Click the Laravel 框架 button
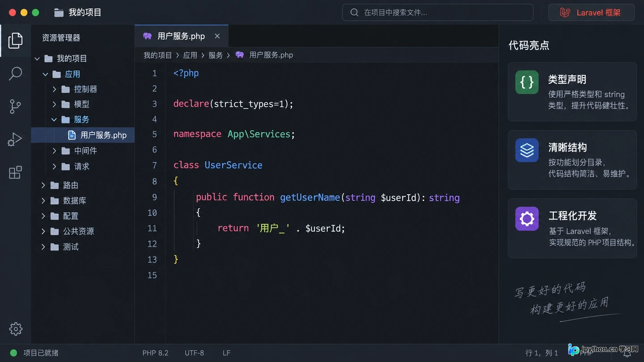The height and width of the screenshot is (362, 644). 591,13
